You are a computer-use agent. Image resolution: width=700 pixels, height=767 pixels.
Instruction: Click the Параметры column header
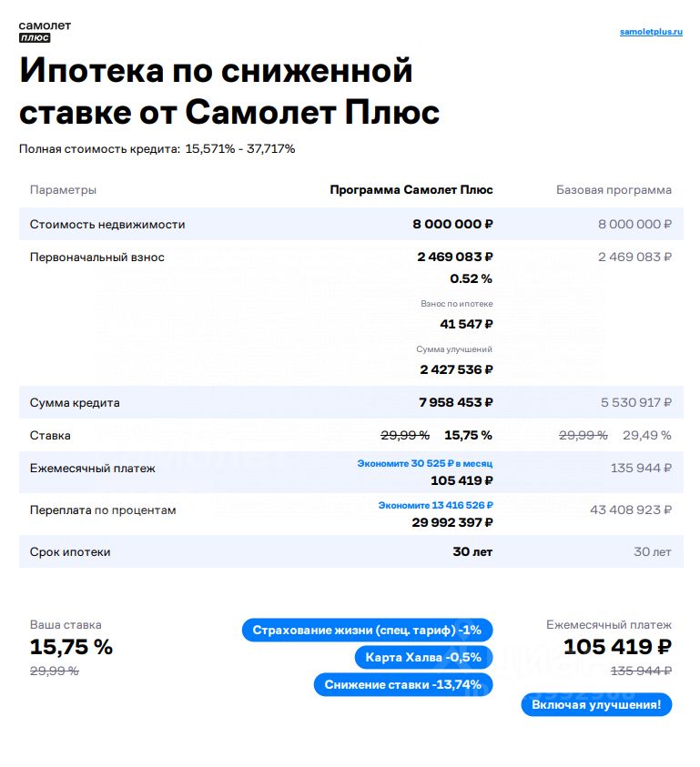pyautogui.click(x=63, y=190)
